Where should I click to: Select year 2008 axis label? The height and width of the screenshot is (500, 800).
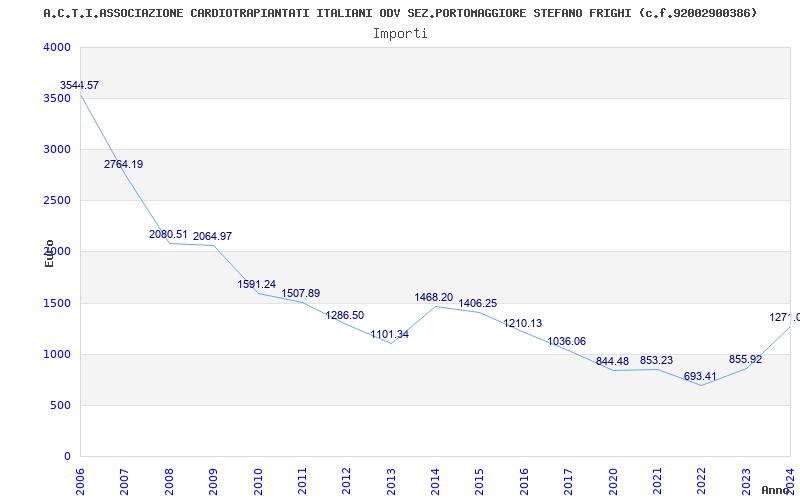[169, 481]
